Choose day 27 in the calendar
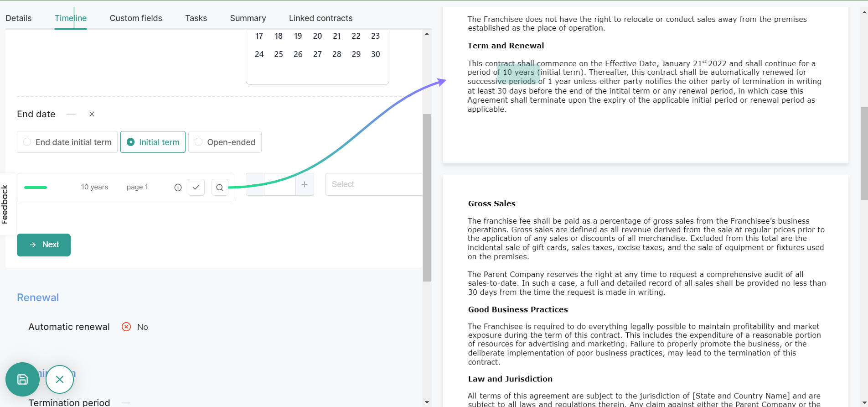 [317, 54]
